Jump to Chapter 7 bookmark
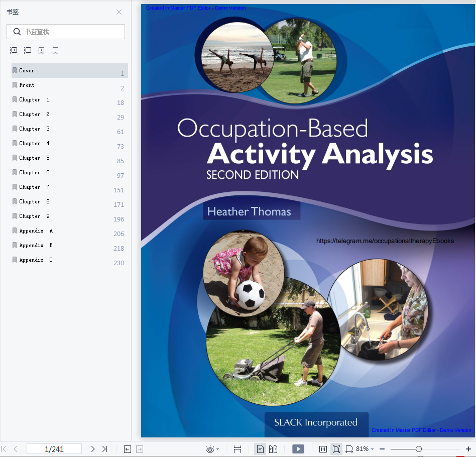The width and height of the screenshot is (476, 457). [69, 187]
